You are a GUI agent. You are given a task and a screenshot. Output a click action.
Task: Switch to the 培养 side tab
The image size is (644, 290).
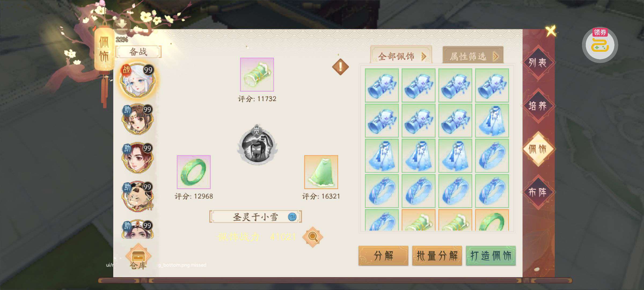[537, 106]
